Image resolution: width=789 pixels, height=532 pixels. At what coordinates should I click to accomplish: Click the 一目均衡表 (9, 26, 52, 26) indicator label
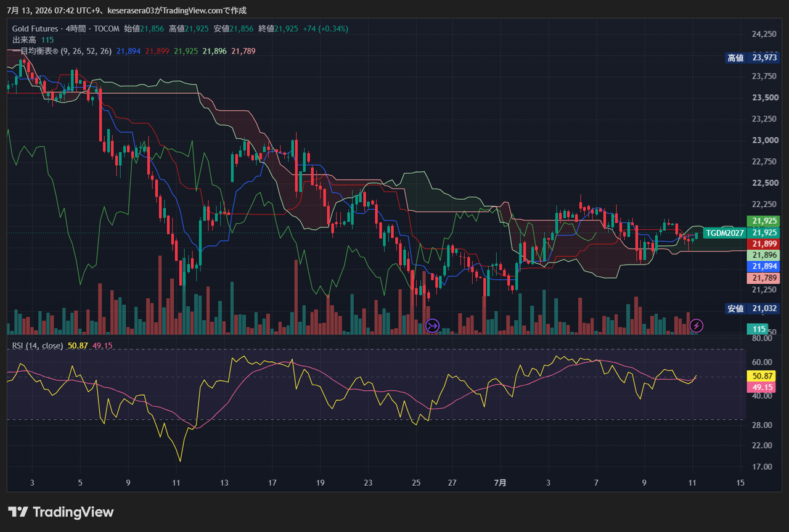pyautogui.click(x=62, y=51)
